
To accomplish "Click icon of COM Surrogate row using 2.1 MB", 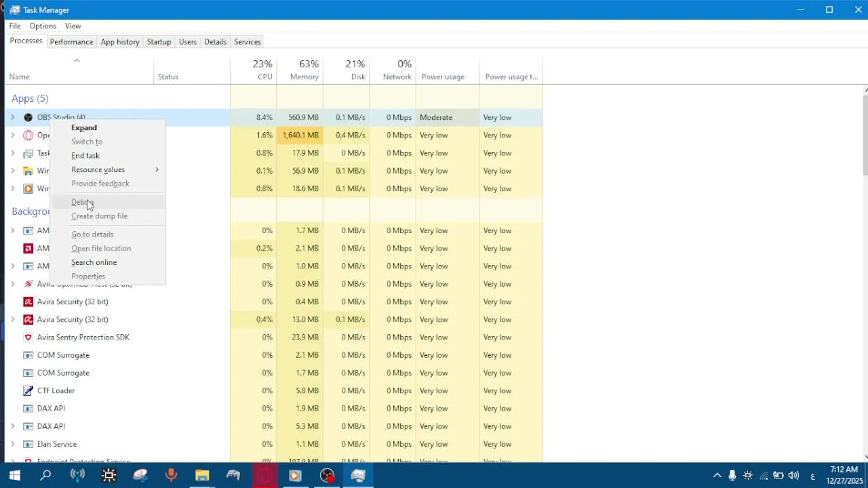I will click(28, 355).
